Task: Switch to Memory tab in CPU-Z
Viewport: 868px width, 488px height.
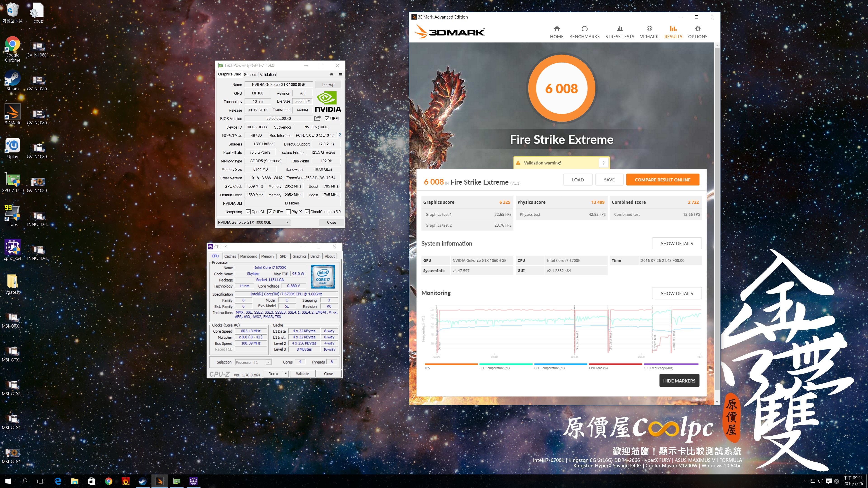Action: 268,256
